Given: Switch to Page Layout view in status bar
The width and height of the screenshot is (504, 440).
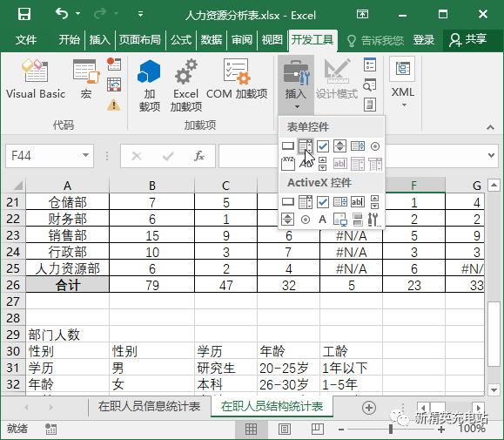Looking at the screenshot, I should tap(285, 429).
